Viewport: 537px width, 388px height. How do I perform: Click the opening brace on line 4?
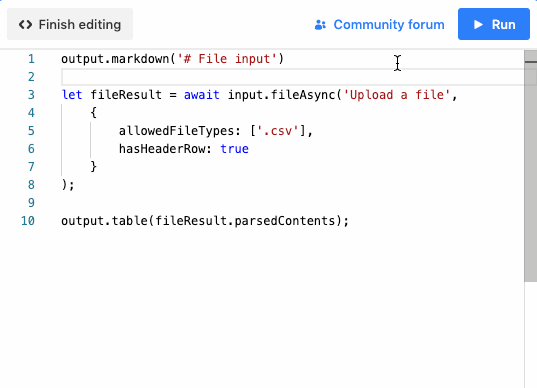click(93, 113)
